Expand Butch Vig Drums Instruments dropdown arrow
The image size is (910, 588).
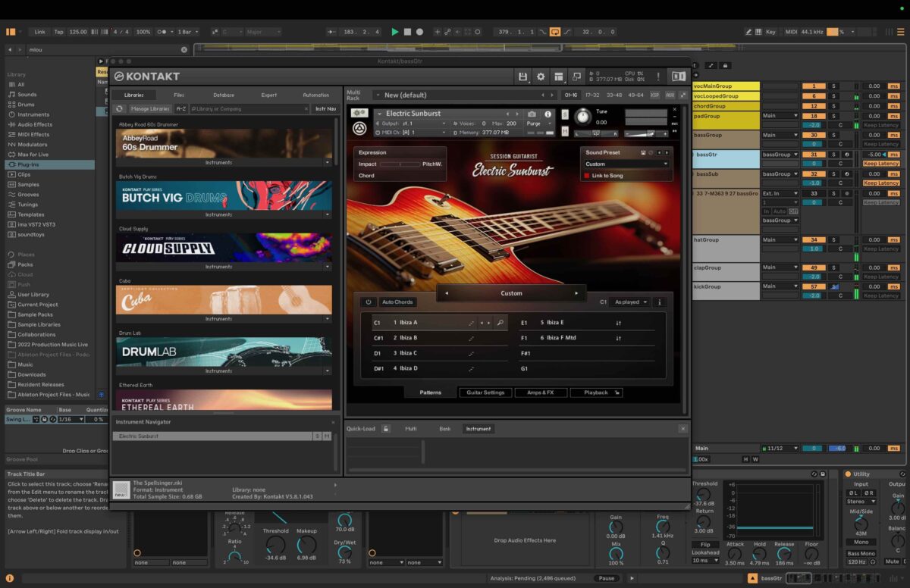[328, 214]
